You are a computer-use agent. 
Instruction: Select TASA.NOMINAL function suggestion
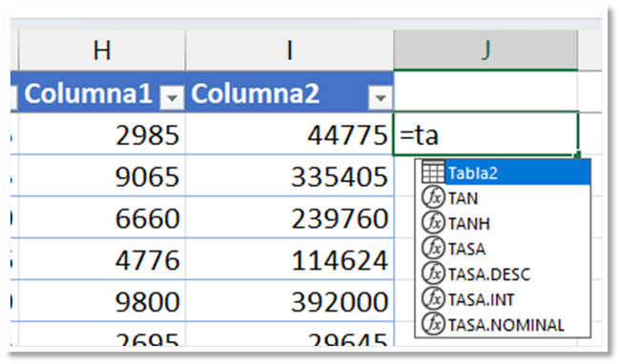pos(503,324)
